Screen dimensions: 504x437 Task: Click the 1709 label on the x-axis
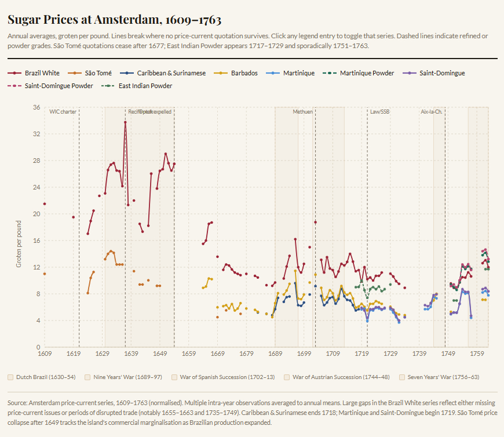coord(333,354)
